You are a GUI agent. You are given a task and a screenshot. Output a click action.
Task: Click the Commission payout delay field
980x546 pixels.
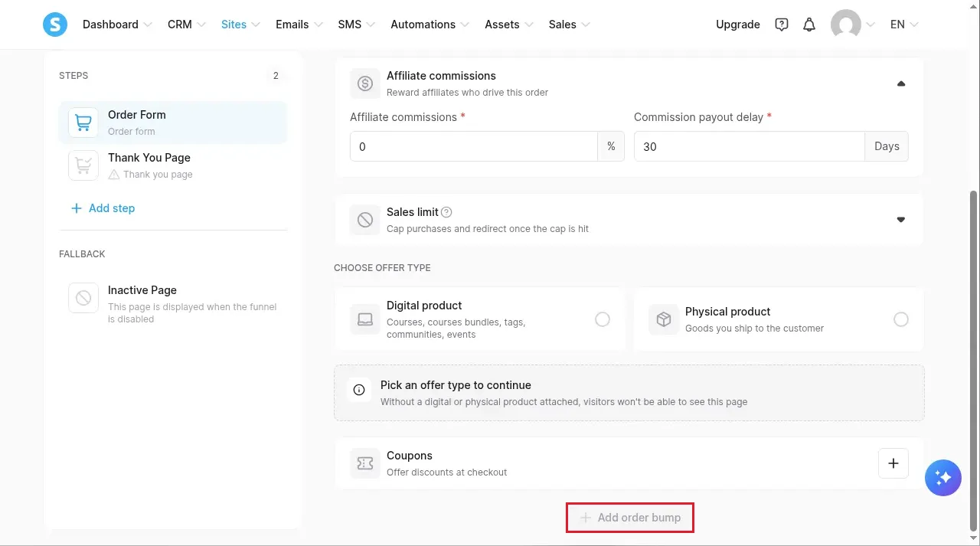pyautogui.click(x=750, y=146)
